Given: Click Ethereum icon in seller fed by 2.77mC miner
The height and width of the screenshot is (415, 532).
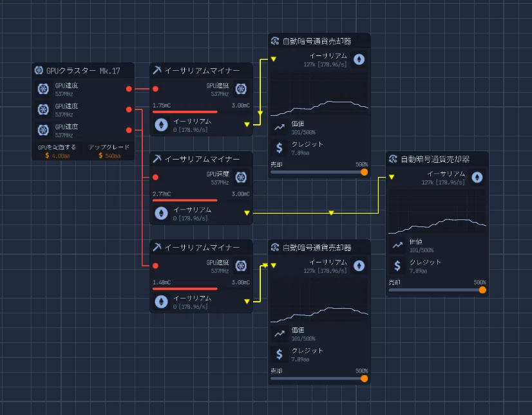Looking at the screenshot, I should [477, 178].
